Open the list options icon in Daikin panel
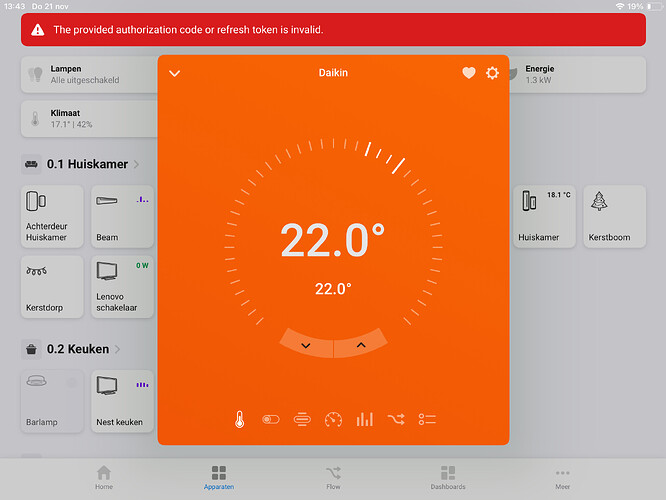Image resolution: width=666 pixels, height=500 pixels. pyautogui.click(x=427, y=420)
